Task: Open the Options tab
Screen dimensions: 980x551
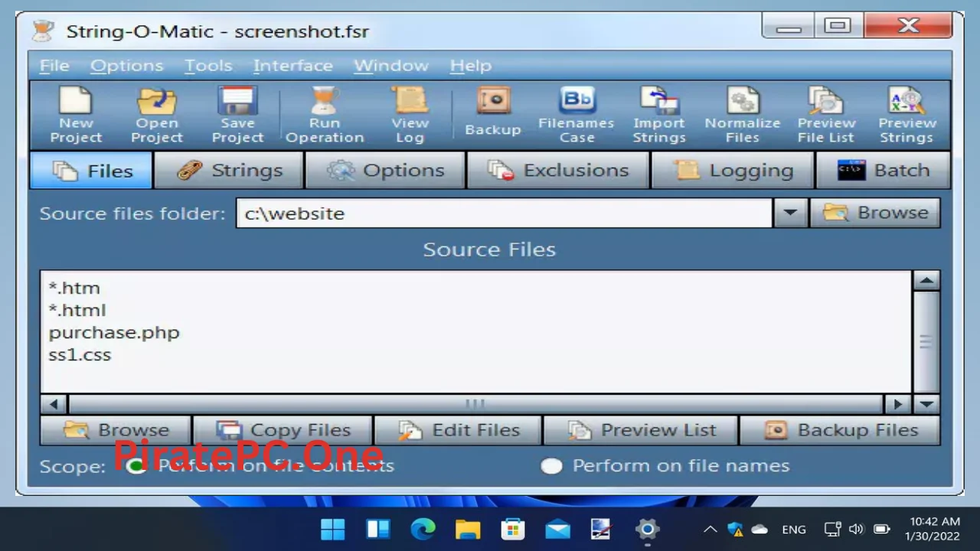Action: coord(385,170)
